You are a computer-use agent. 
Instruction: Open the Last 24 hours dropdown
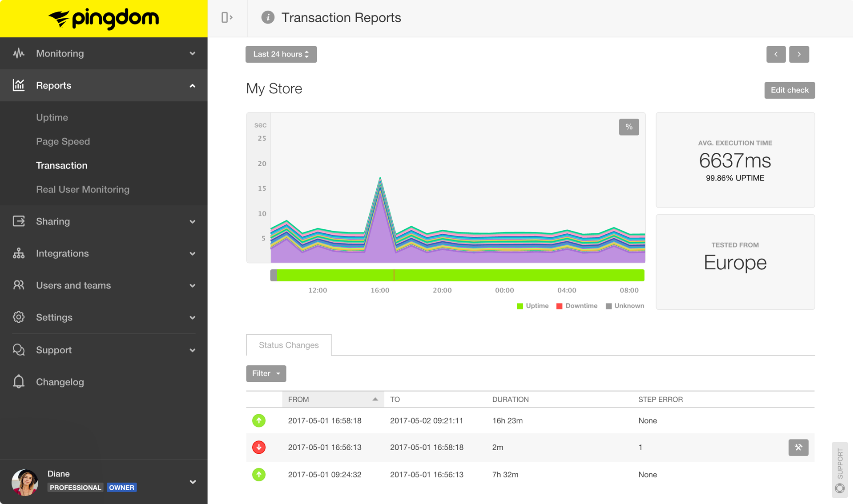pos(281,54)
